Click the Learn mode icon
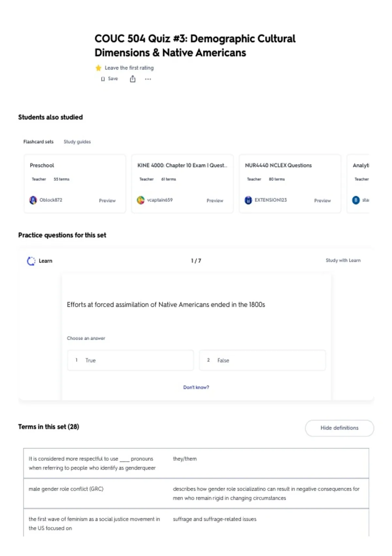 [x=31, y=261]
